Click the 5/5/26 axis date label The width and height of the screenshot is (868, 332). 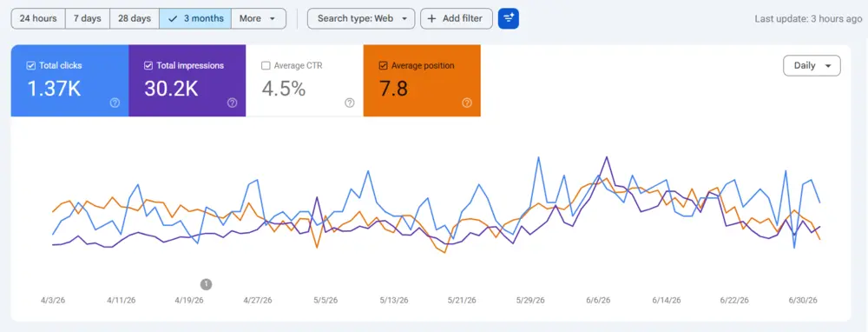tap(325, 300)
